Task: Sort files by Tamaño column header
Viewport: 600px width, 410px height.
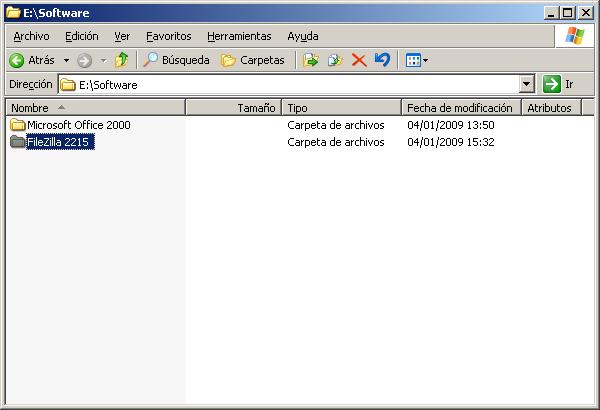Action: [x=256, y=107]
